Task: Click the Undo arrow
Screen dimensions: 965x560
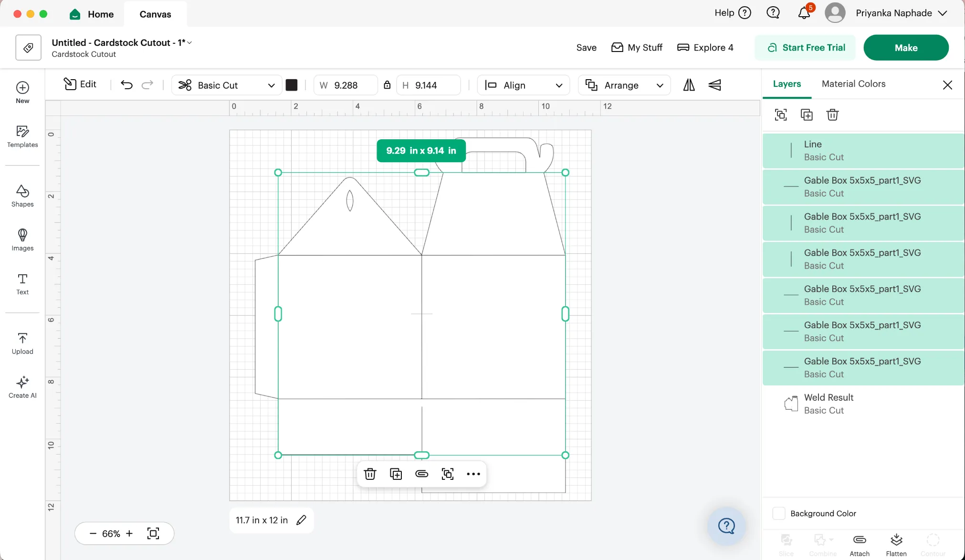Action: [x=126, y=85]
